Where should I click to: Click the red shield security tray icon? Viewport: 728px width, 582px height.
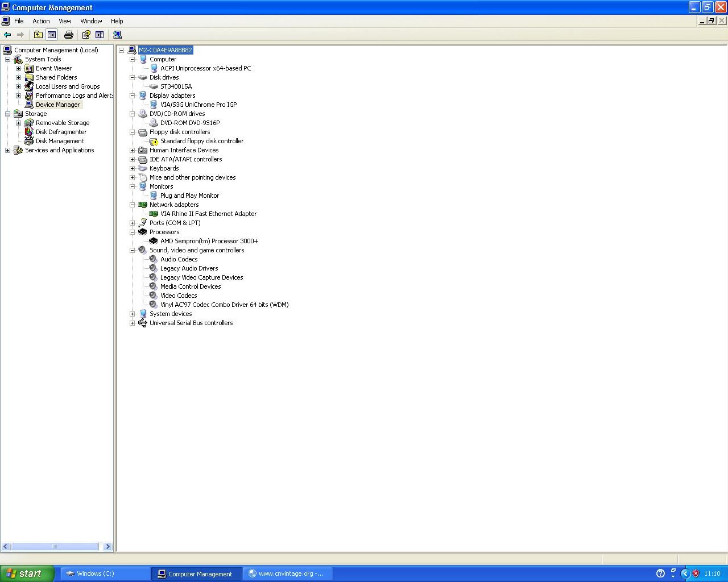[696, 573]
